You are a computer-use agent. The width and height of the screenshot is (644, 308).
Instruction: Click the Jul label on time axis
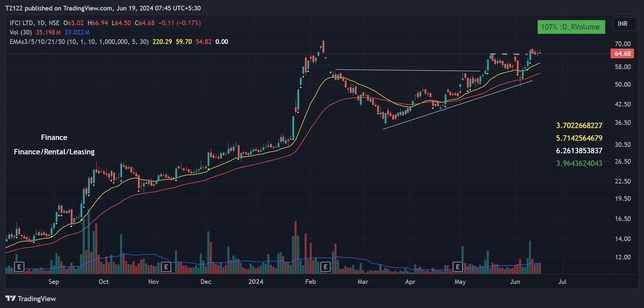(563, 281)
